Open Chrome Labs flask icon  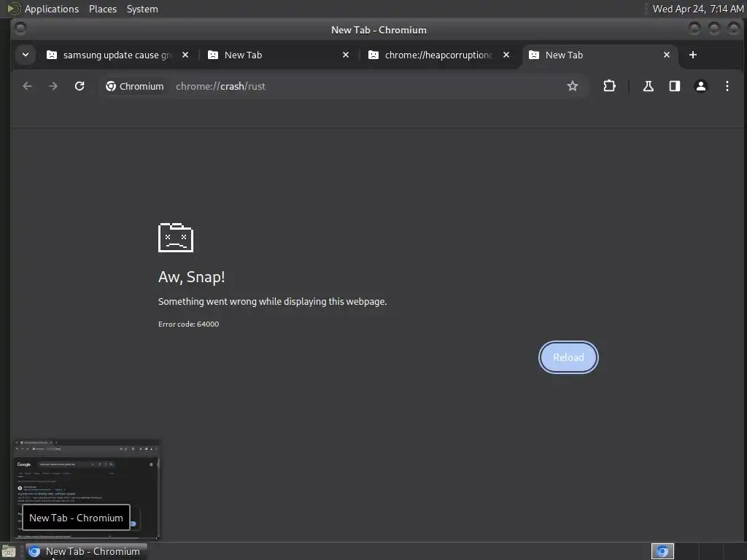coord(649,86)
